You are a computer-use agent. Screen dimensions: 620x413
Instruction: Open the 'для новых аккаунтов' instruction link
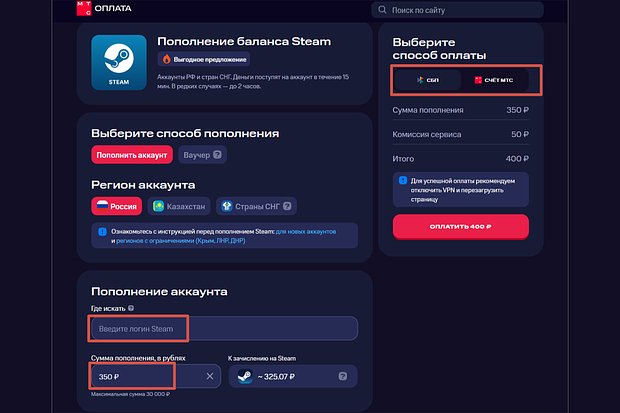coord(306,231)
